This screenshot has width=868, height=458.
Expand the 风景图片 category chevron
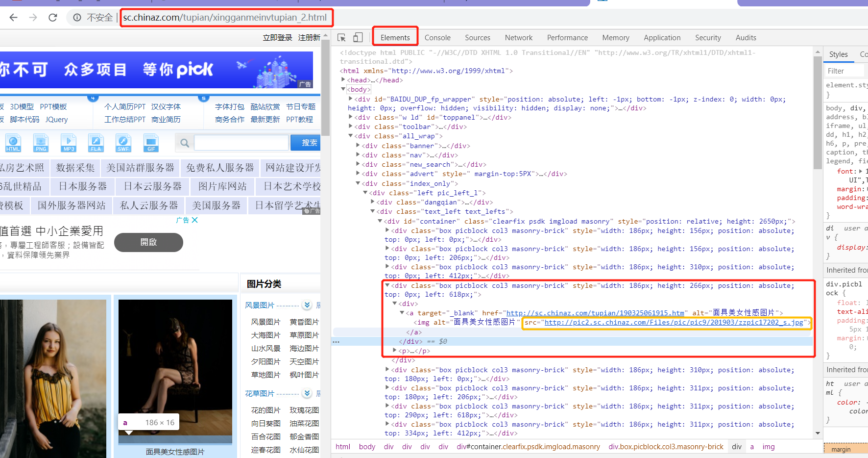[307, 305]
